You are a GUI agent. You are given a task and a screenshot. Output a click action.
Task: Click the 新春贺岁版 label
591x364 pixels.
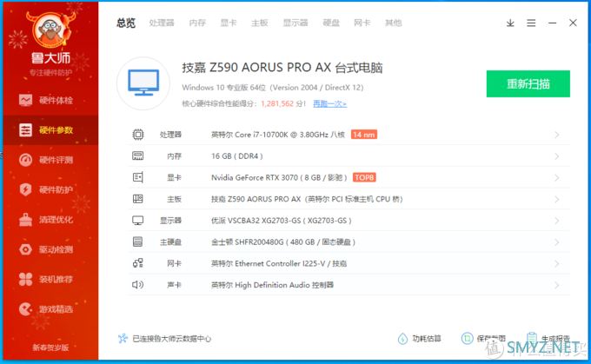(50, 347)
